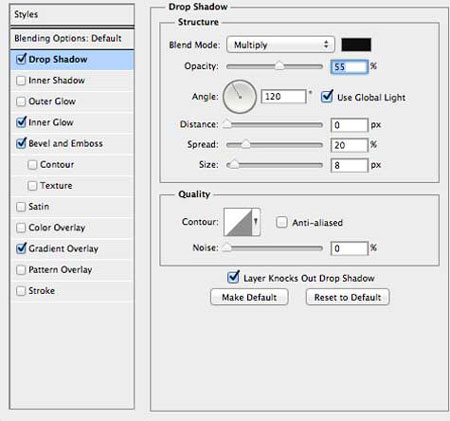Image resolution: width=450 pixels, height=421 pixels.
Task: Click the Angle dial control
Action: tap(240, 97)
